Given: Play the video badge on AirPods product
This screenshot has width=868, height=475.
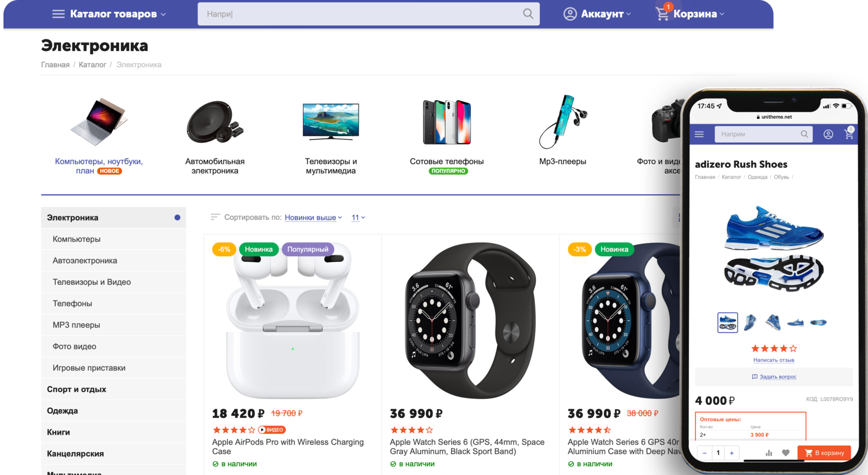Looking at the screenshot, I should [272, 430].
